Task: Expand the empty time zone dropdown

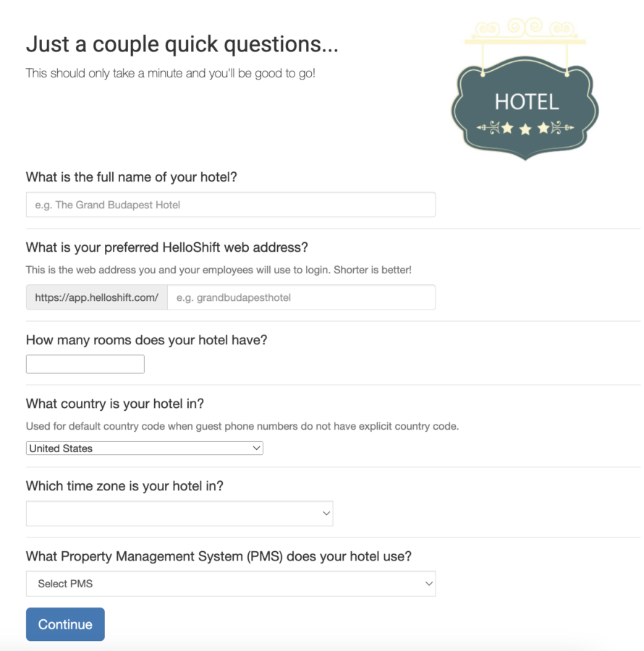Action: tap(179, 514)
